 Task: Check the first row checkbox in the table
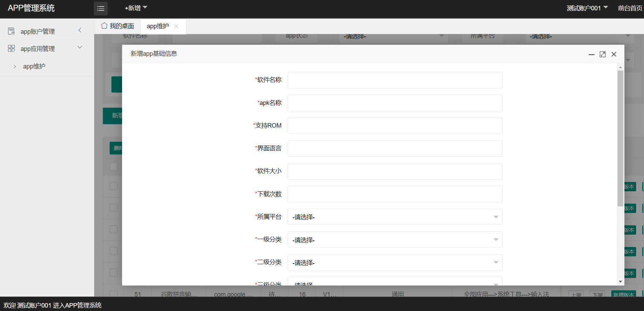pyautogui.click(x=114, y=186)
